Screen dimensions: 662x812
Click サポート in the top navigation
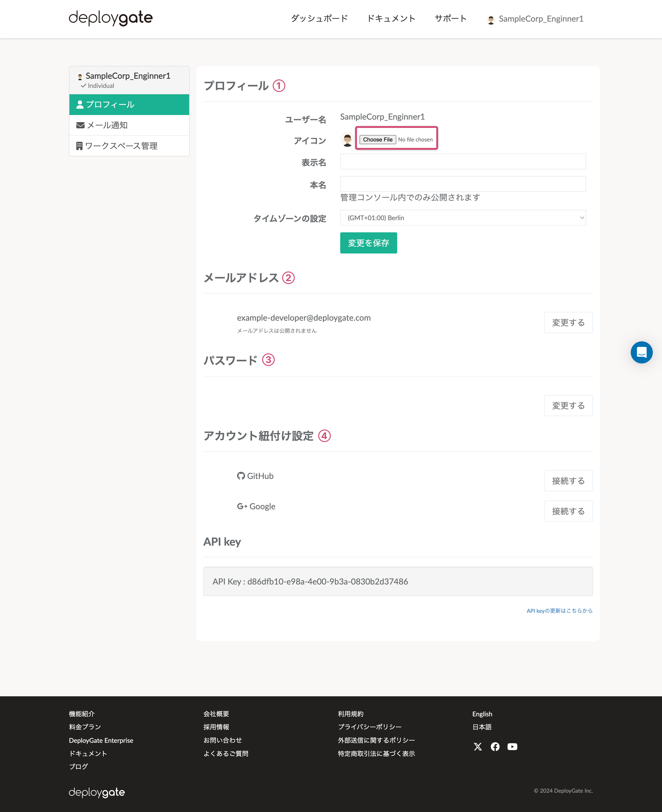click(x=450, y=18)
